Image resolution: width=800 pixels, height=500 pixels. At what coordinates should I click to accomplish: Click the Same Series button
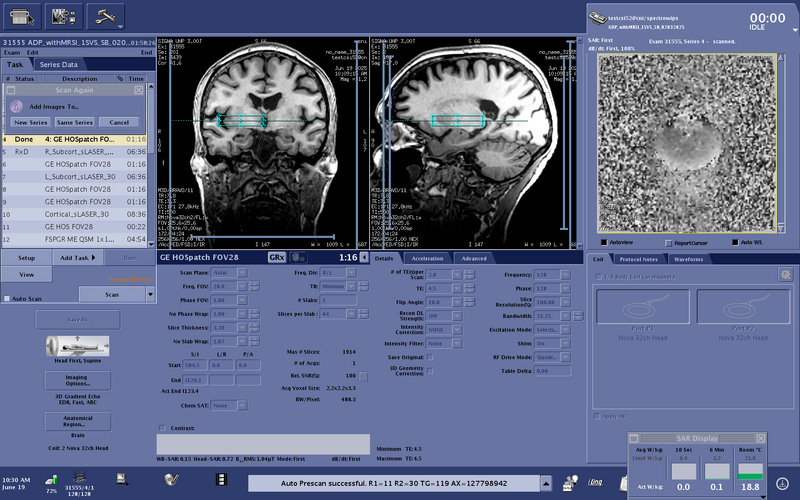coord(74,122)
